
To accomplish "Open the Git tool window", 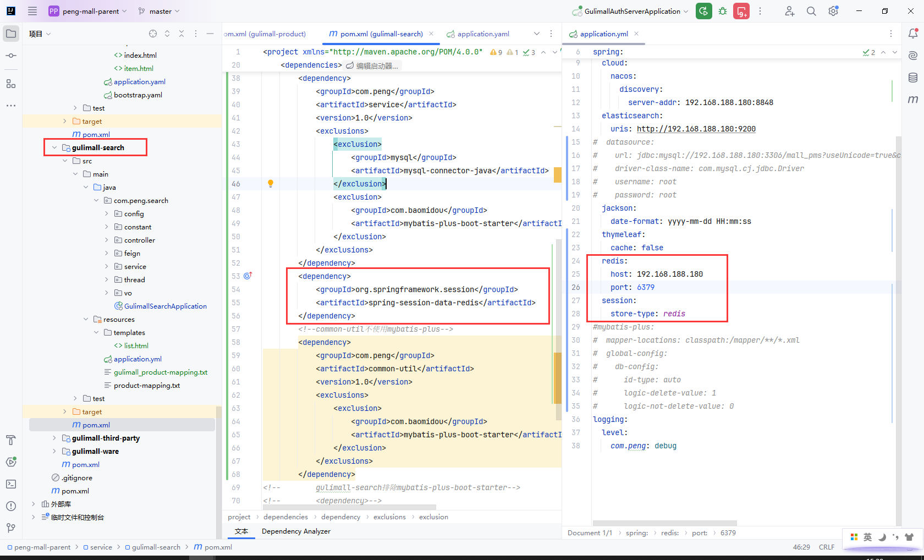I will click(11, 528).
